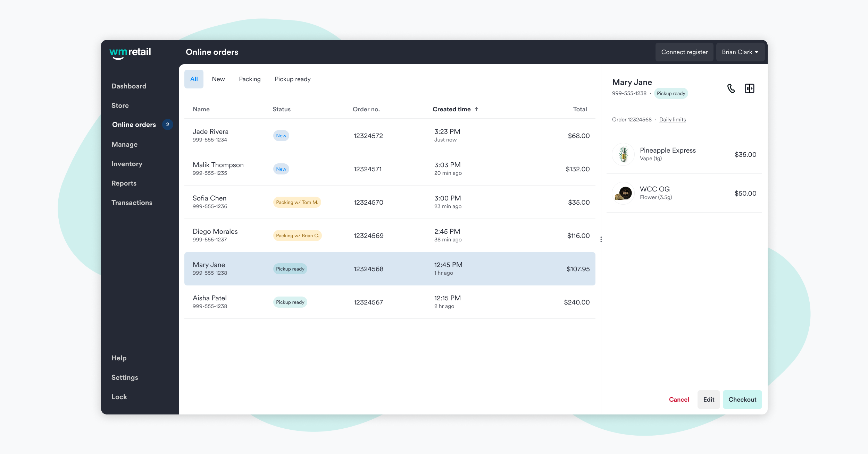Open the Brian Clark user dropdown
This screenshot has height=454, width=868.
(x=740, y=52)
